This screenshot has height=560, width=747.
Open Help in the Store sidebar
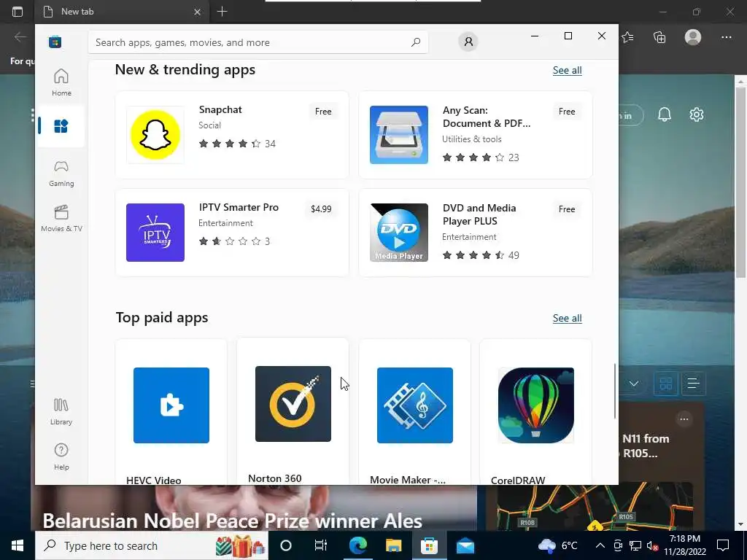(x=61, y=456)
